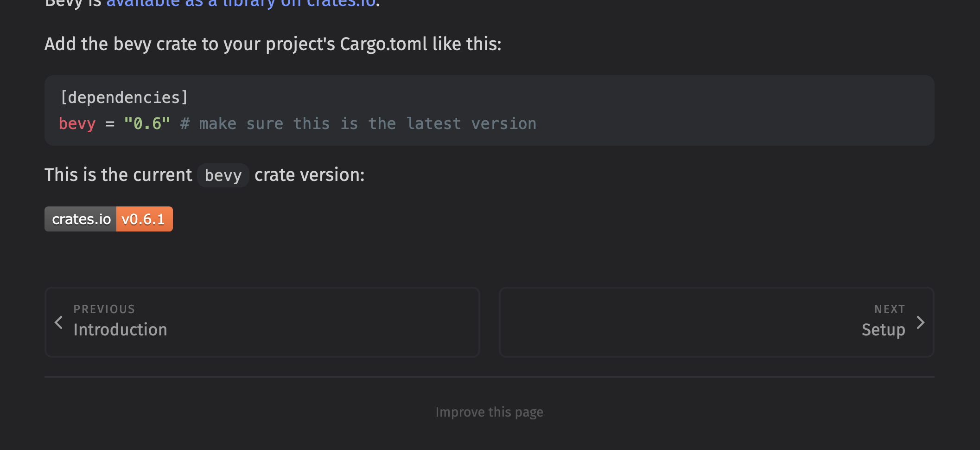Click inside the Cargo.toml code block
Screen dimensions: 980x450
489,110
